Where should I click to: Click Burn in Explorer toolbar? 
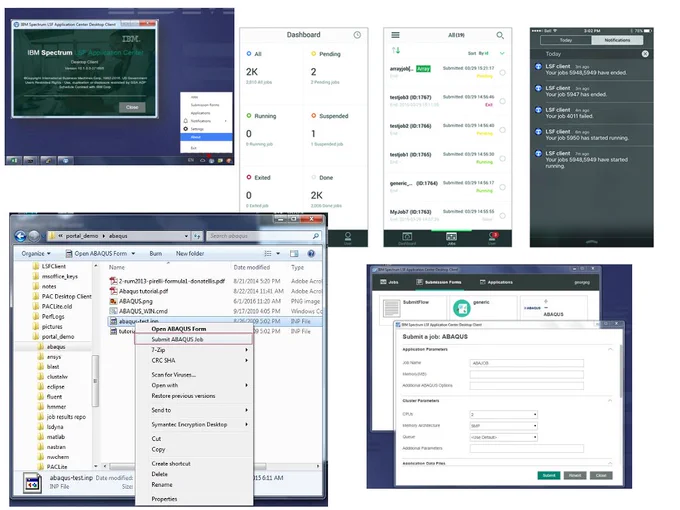(156, 254)
